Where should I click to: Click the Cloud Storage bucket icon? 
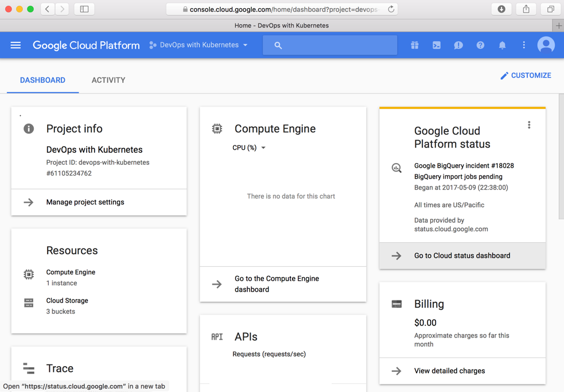point(29,302)
